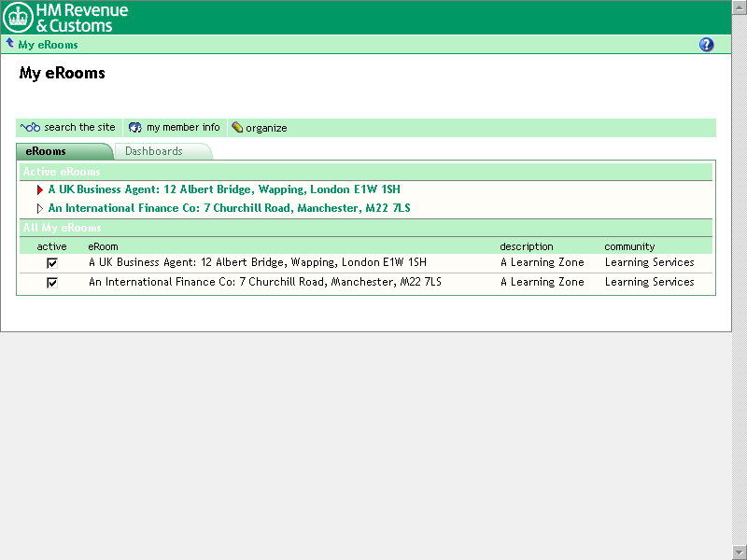Image resolution: width=747 pixels, height=560 pixels.
Task: Open An International Finance Co link in Active eRooms
Action: coord(229,208)
